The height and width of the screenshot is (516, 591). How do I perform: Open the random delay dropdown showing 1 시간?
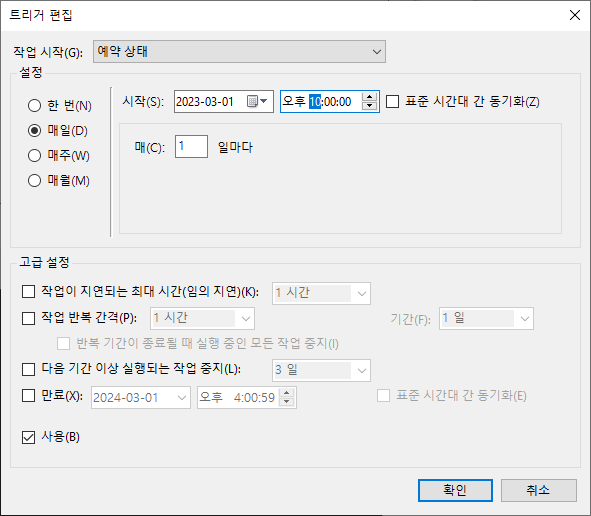(x=321, y=293)
